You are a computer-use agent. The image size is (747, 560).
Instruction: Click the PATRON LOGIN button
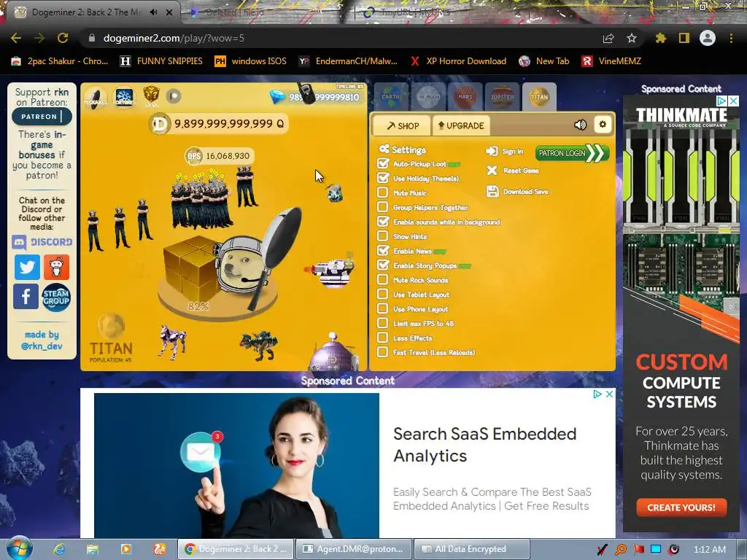click(x=573, y=153)
